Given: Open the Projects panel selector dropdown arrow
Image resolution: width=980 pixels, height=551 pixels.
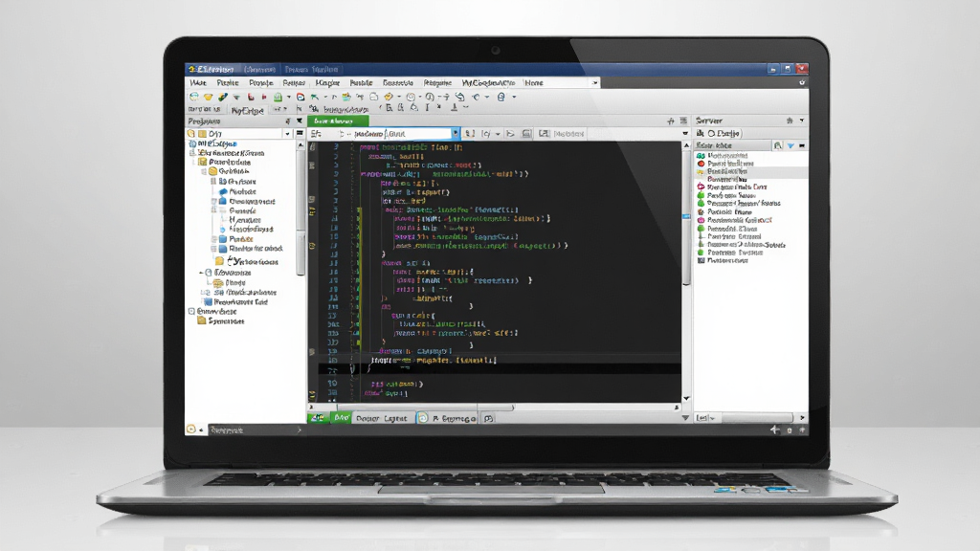Looking at the screenshot, I should coord(287,134).
